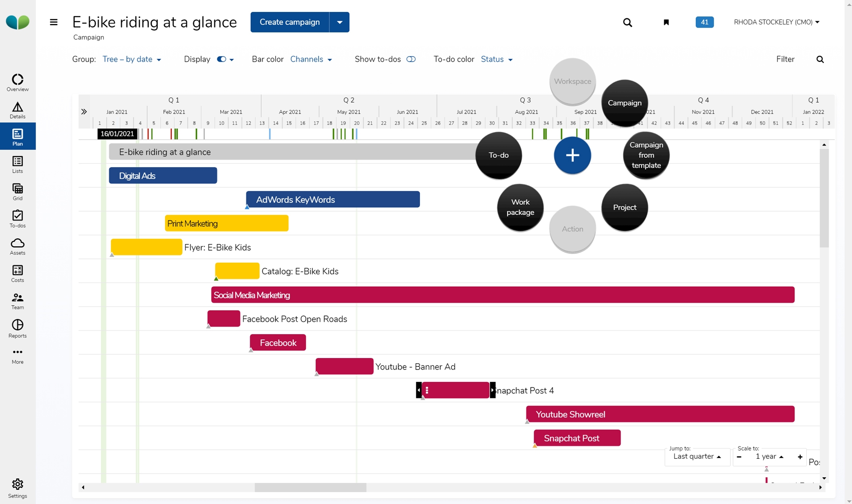The image size is (852, 504).
Task: Click the Create campaign button
Action: pos(289,22)
